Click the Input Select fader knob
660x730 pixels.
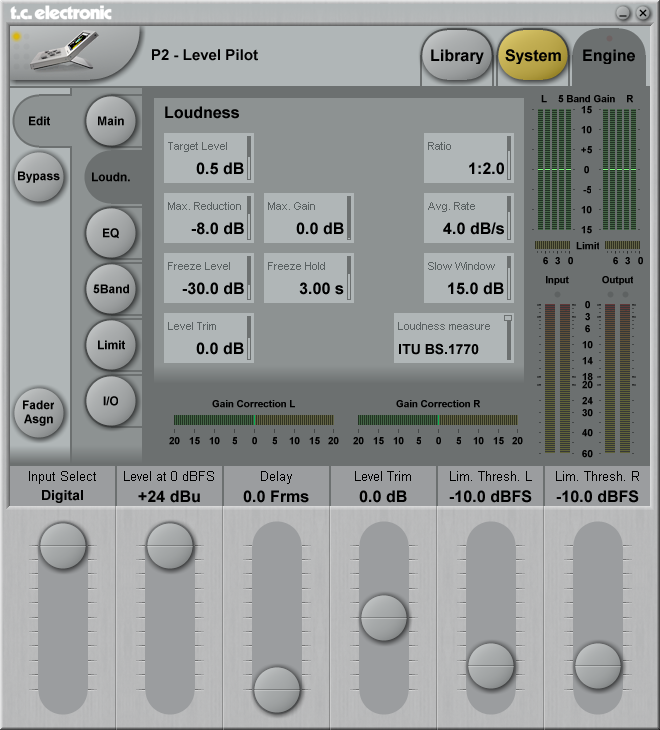(63, 546)
